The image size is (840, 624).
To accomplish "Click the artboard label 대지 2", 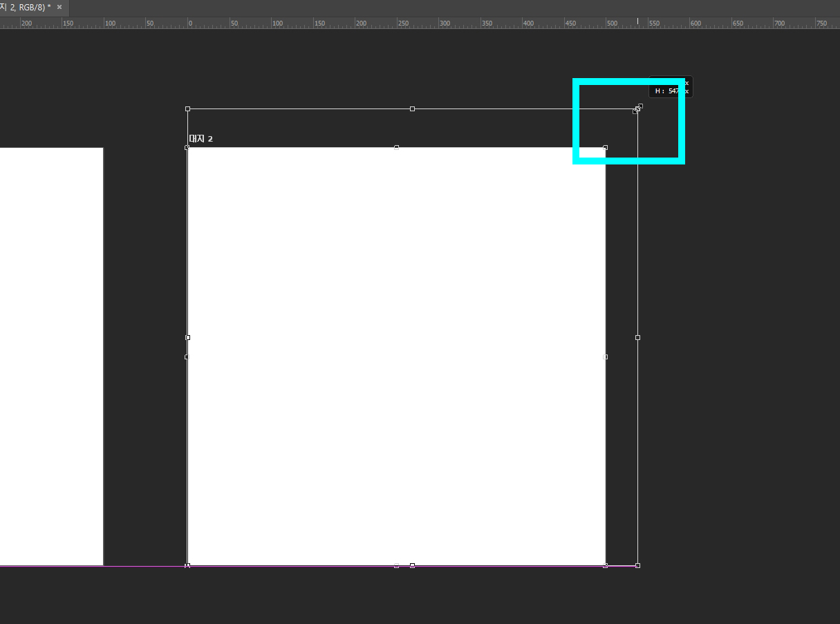I will 201,139.
